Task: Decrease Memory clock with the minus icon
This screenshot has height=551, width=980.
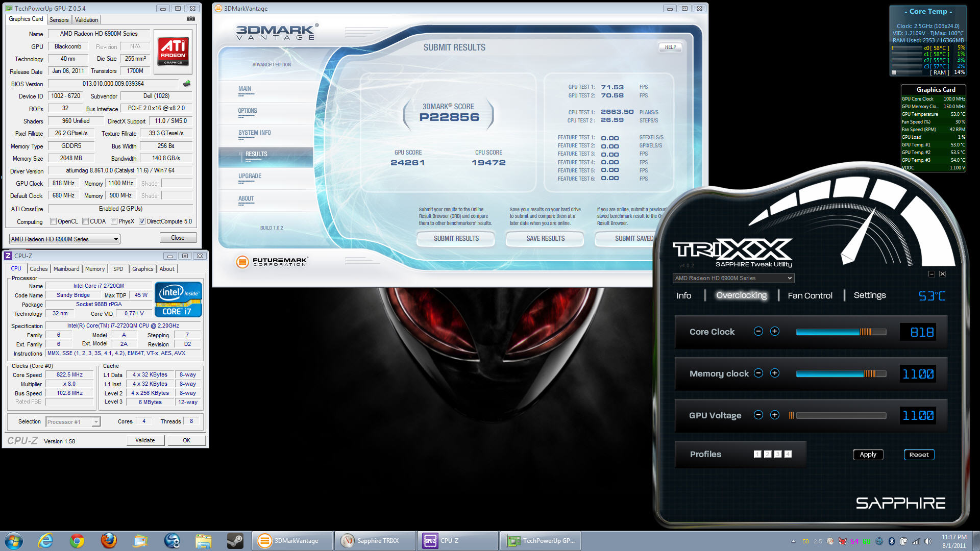Action: 758,373
